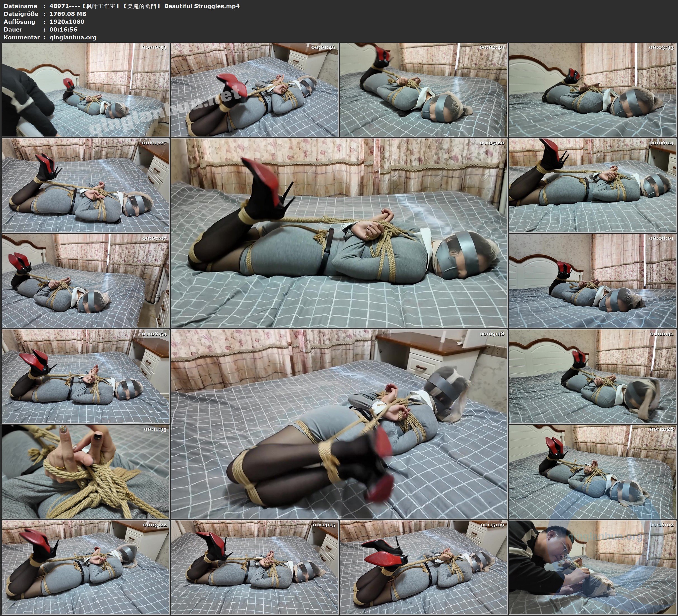
Task: Select the large 00:09:48 frame
Action: [339, 424]
